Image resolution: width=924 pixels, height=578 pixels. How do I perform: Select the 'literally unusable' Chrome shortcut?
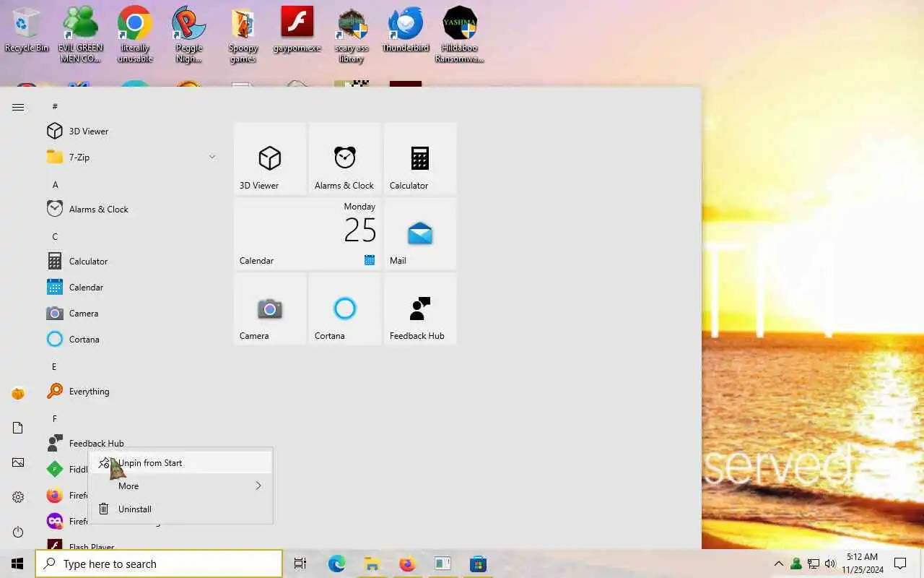tap(135, 34)
